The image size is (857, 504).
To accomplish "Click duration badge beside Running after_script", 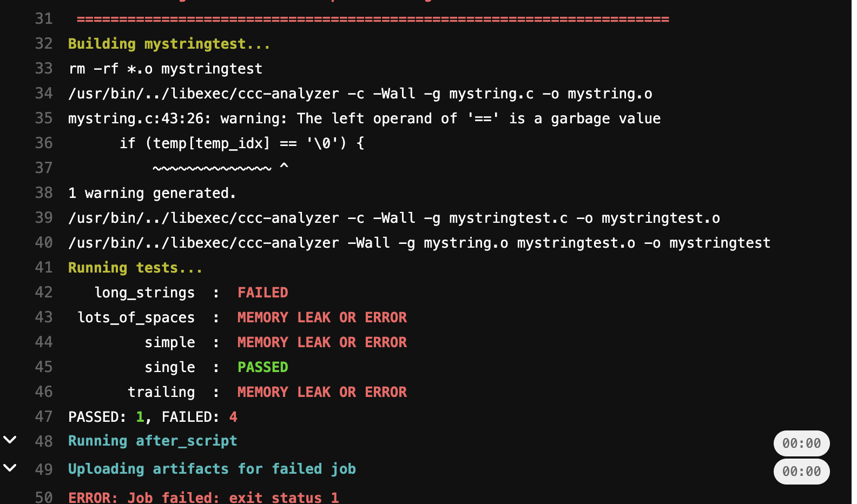I will [x=801, y=443].
